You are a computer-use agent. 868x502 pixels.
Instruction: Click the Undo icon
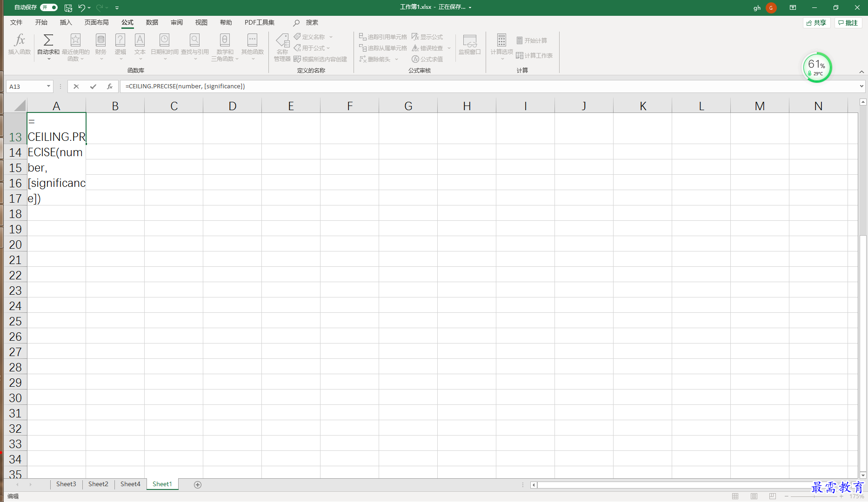pyautogui.click(x=82, y=8)
